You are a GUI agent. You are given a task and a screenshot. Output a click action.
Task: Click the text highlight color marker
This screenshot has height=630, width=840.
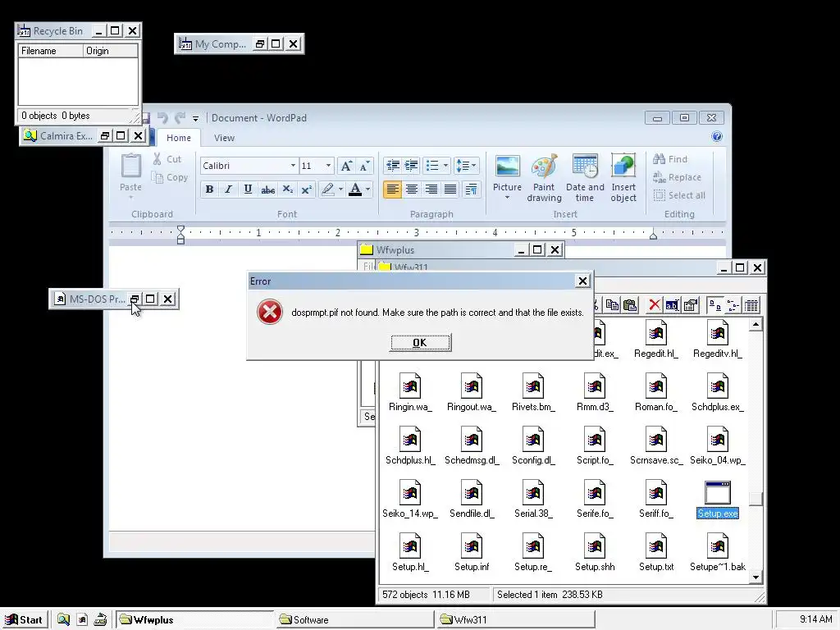point(327,189)
